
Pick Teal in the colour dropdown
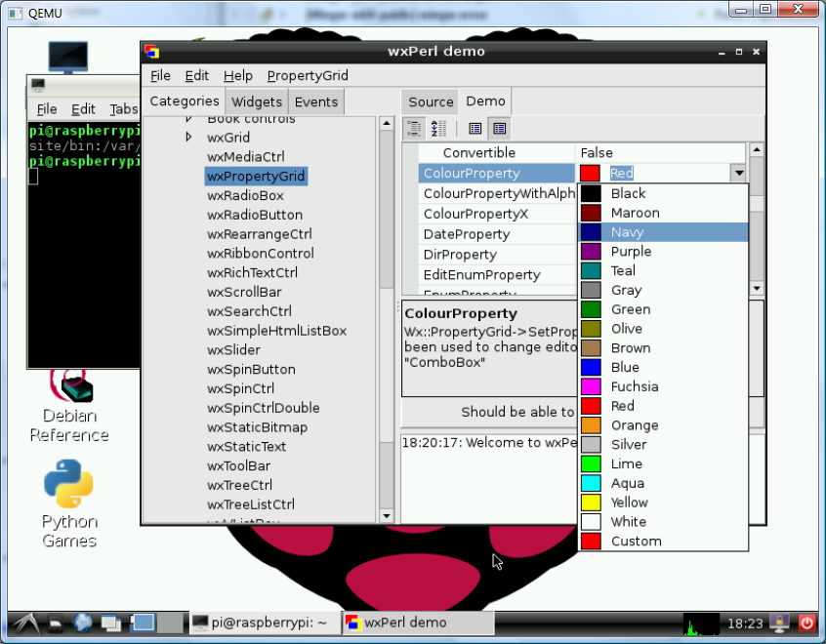click(x=663, y=271)
